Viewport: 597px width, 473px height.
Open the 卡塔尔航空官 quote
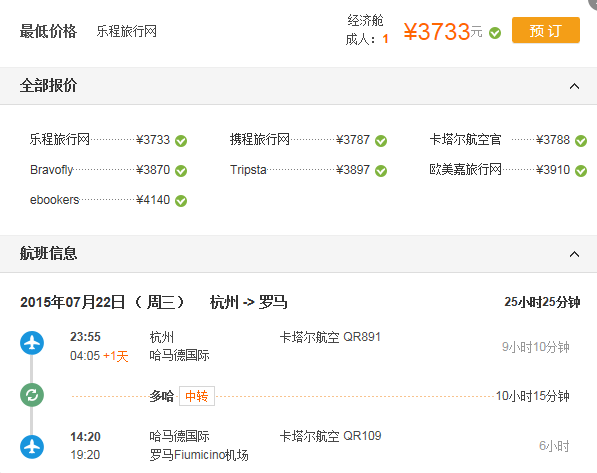click(x=465, y=139)
